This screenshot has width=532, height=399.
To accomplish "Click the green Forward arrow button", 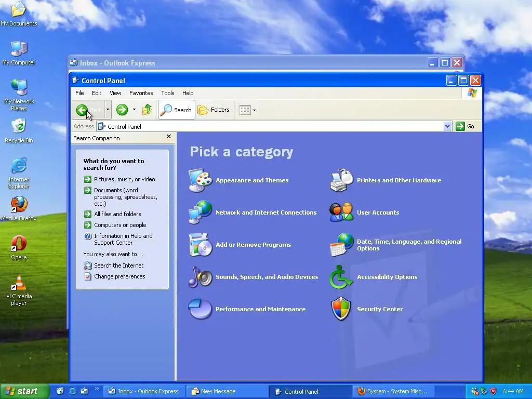I will point(122,110).
